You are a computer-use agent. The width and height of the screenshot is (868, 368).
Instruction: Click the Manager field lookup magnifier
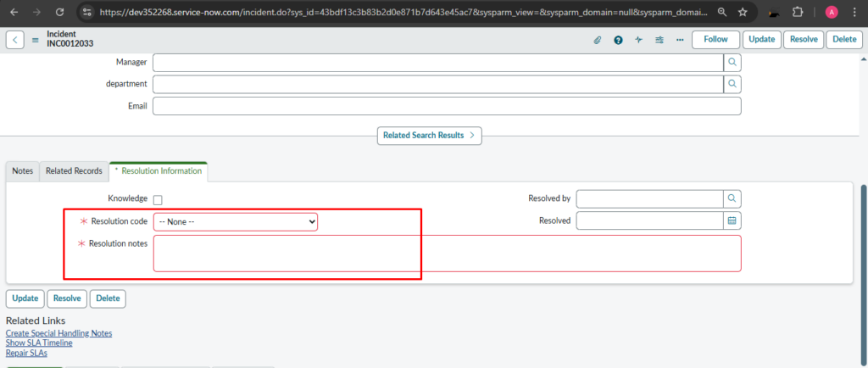click(x=732, y=62)
